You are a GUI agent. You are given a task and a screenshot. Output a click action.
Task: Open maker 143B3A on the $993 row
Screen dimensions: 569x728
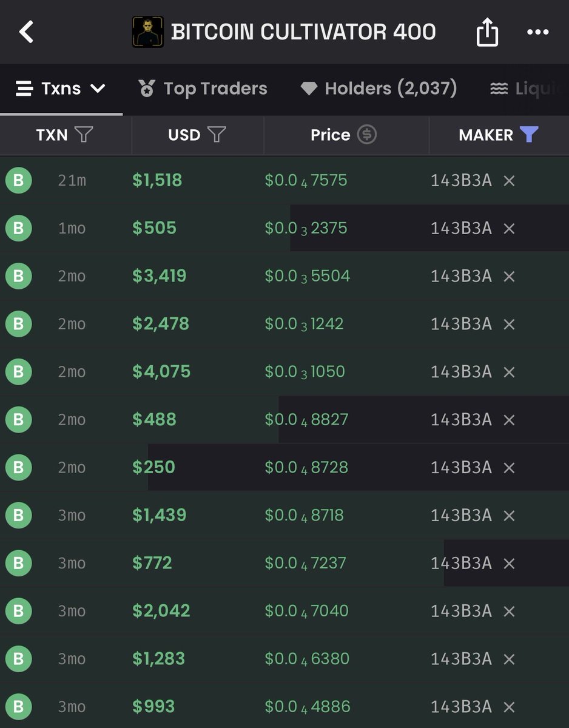461,707
